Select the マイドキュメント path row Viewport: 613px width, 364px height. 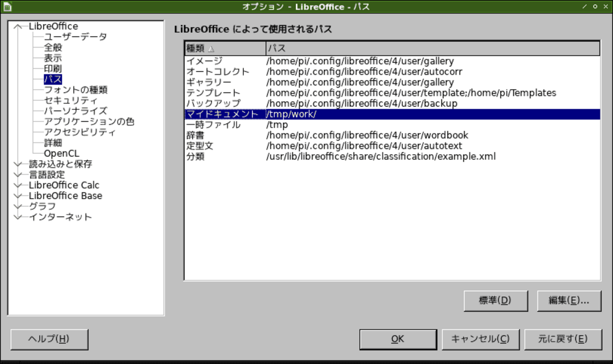pos(392,114)
